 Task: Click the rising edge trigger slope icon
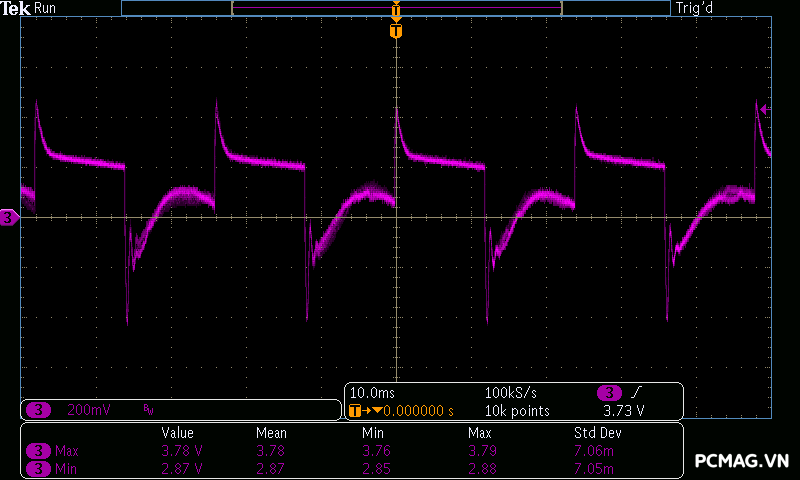[x=637, y=392]
